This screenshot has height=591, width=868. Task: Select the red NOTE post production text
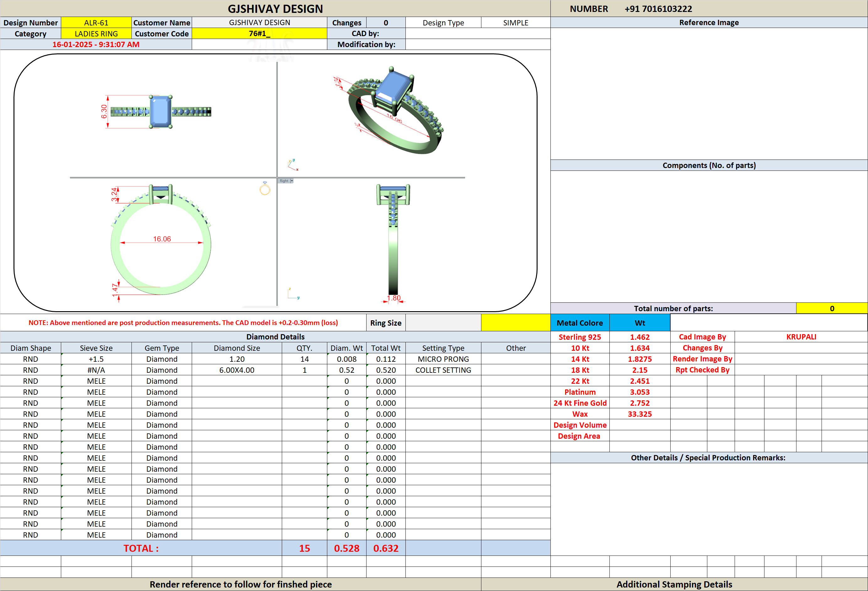[183, 323]
